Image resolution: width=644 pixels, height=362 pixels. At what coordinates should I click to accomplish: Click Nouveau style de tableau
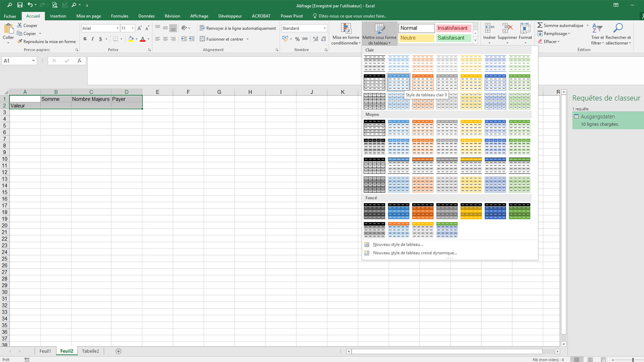pyautogui.click(x=397, y=244)
